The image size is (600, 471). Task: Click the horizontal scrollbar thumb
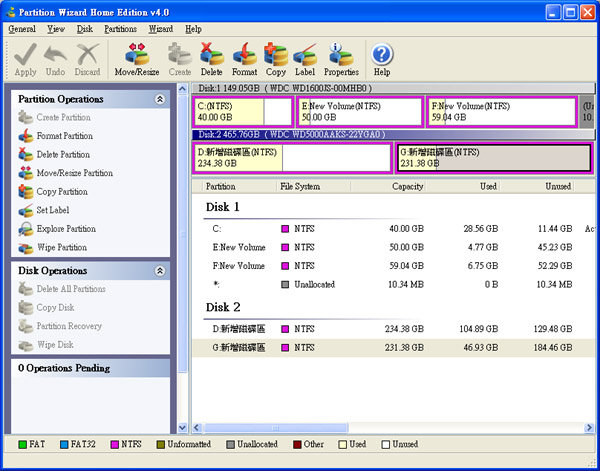(x=276, y=427)
